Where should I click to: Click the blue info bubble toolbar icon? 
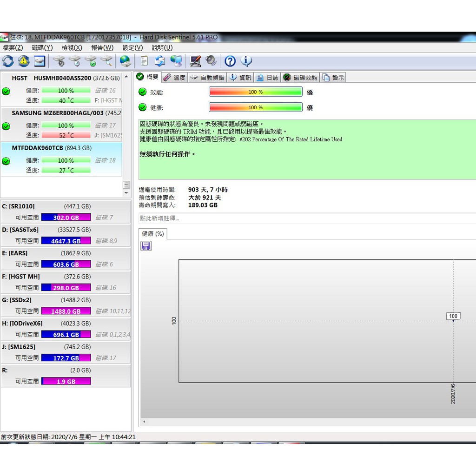246,61
